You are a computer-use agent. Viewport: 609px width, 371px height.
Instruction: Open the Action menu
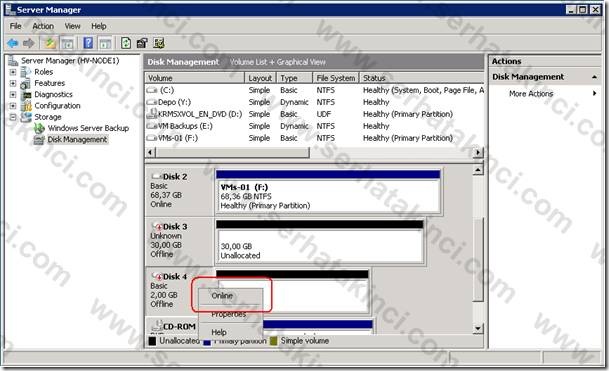43,26
